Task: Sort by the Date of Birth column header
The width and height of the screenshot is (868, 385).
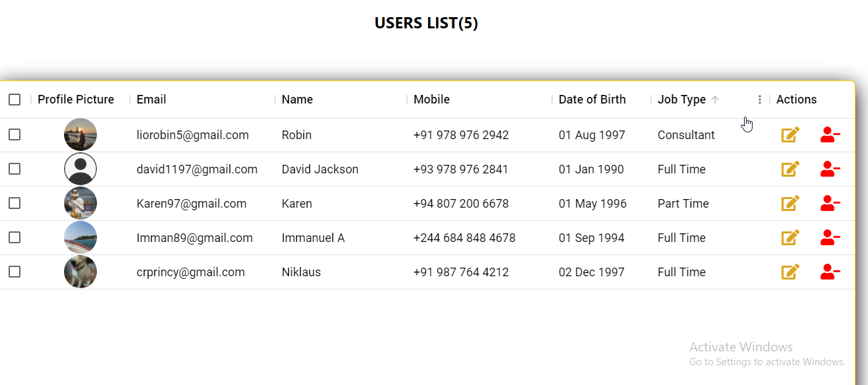Action: pyautogui.click(x=592, y=100)
